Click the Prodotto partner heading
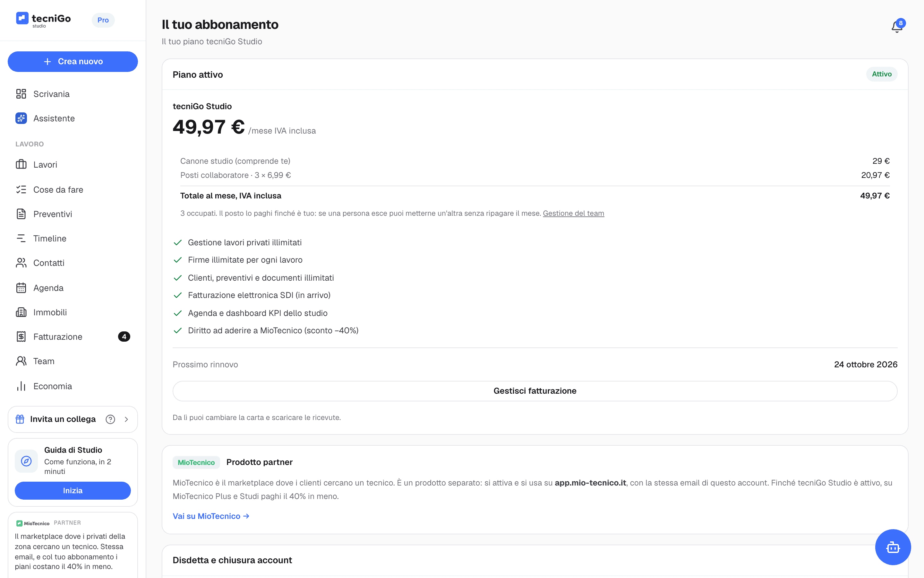 (x=260, y=462)
